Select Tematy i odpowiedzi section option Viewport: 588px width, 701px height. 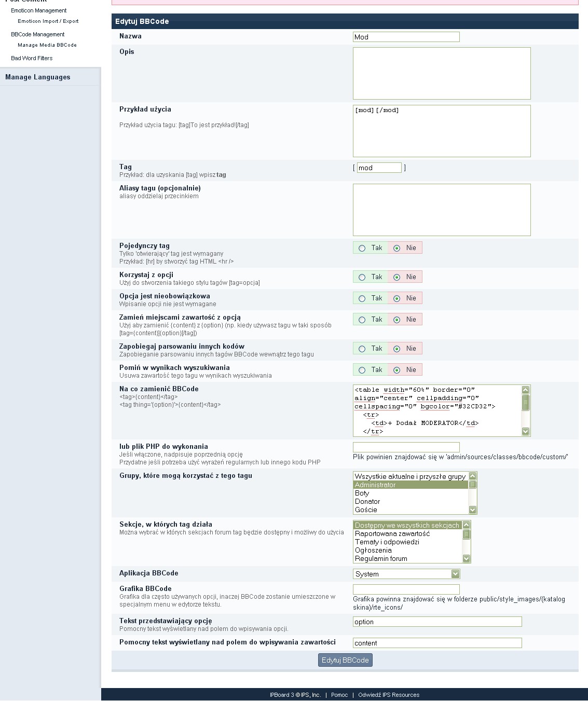tap(387, 542)
